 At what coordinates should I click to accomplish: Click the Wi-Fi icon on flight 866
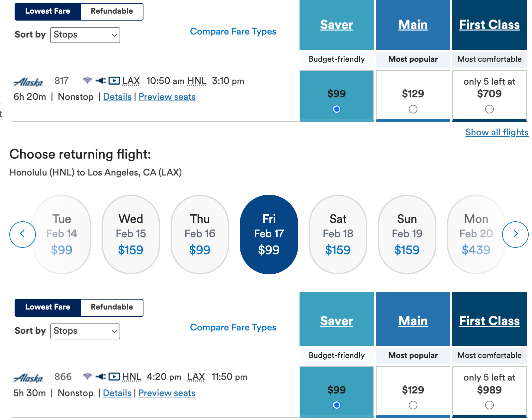[87, 377]
